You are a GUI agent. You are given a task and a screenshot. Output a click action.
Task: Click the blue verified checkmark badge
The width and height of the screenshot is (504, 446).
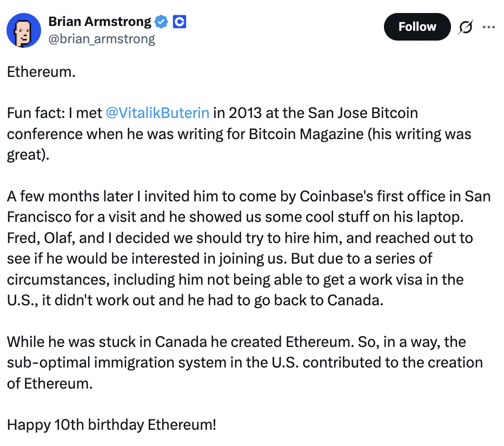point(161,22)
